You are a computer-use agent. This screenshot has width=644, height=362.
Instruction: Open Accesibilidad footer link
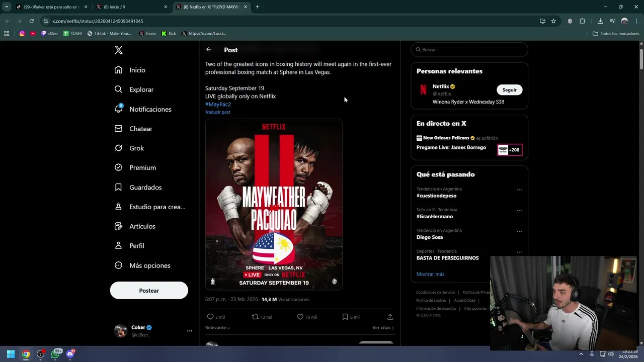[x=464, y=300]
